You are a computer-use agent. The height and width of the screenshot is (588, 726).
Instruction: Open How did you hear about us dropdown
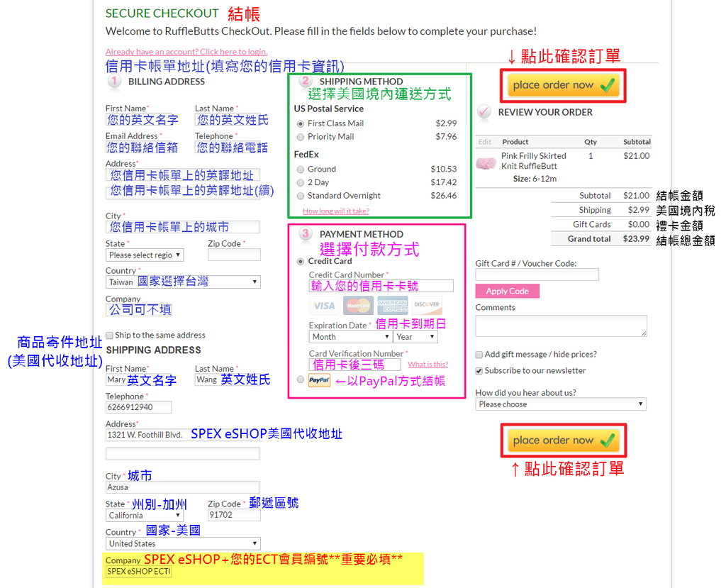[561, 404]
